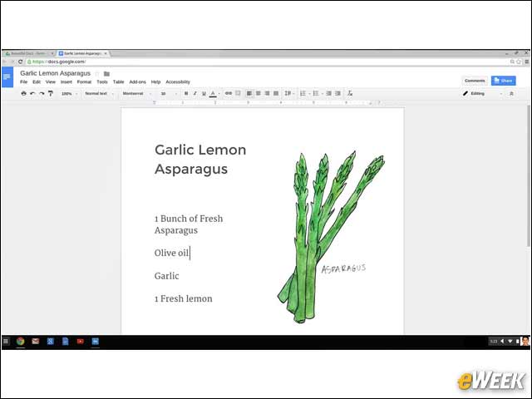Screen dimensions: 532x399
Task: Click the Comments button
Action: 475,81
